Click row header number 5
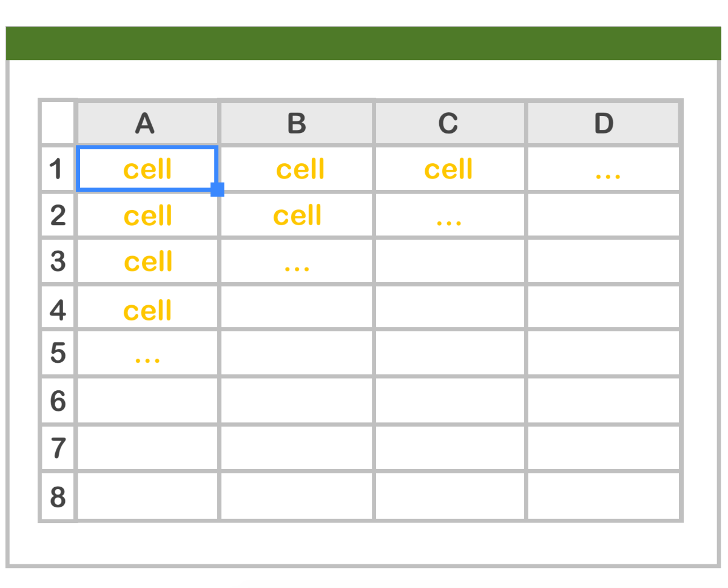Viewport: 728px width, 588px height. point(57,353)
